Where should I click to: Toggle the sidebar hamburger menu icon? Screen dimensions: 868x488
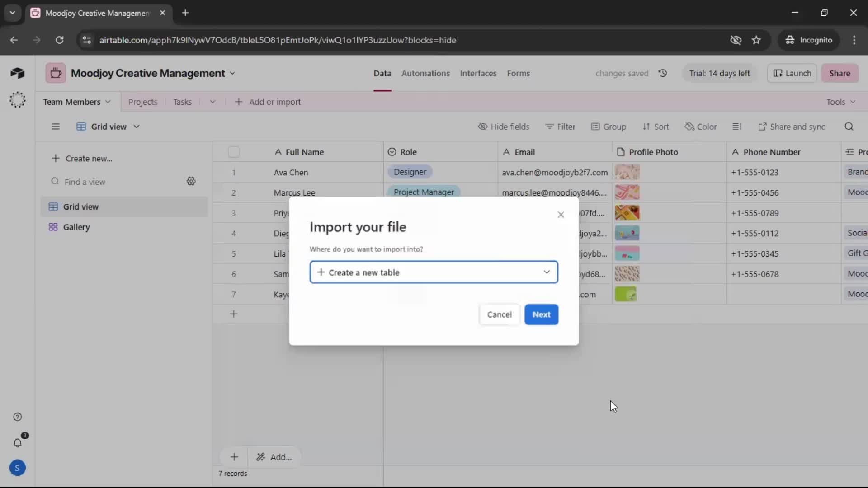tap(56, 127)
